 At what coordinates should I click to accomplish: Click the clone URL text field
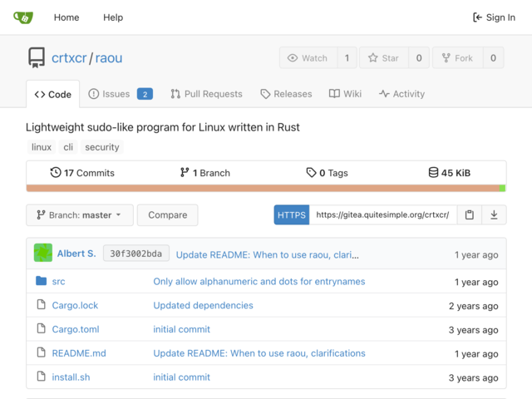tap(382, 214)
